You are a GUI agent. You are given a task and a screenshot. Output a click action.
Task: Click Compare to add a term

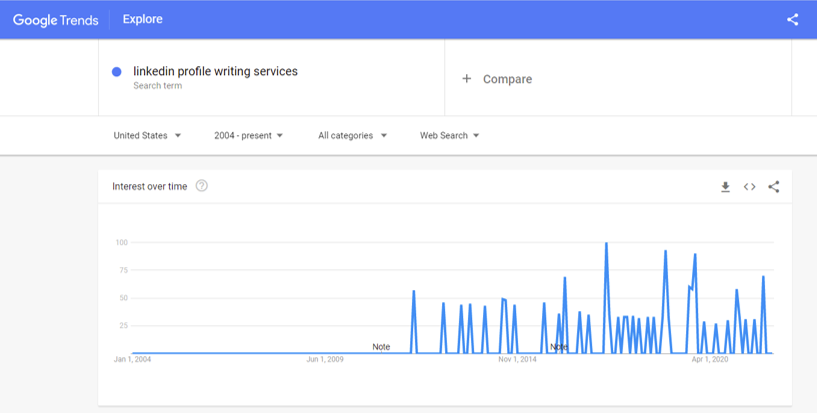pos(507,79)
